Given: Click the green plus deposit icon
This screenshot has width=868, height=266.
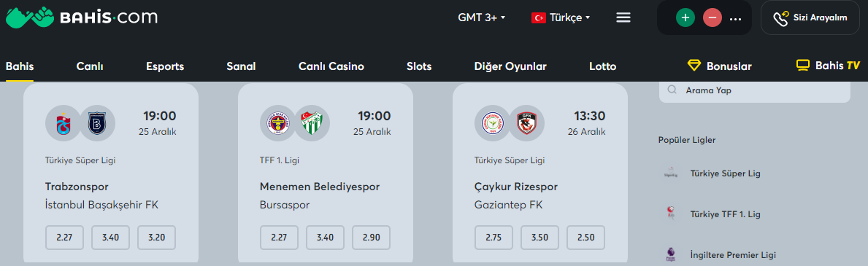Looking at the screenshot, I should (x=685, y=17).
